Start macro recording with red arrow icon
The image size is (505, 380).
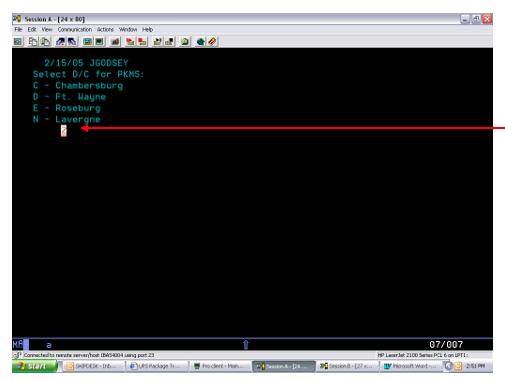click(130, 42)
